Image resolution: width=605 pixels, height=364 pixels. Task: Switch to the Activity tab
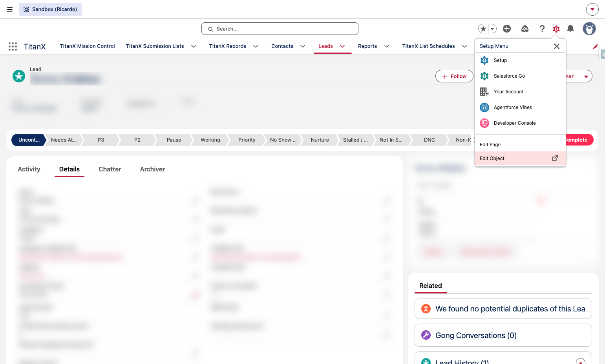[29, 169]
